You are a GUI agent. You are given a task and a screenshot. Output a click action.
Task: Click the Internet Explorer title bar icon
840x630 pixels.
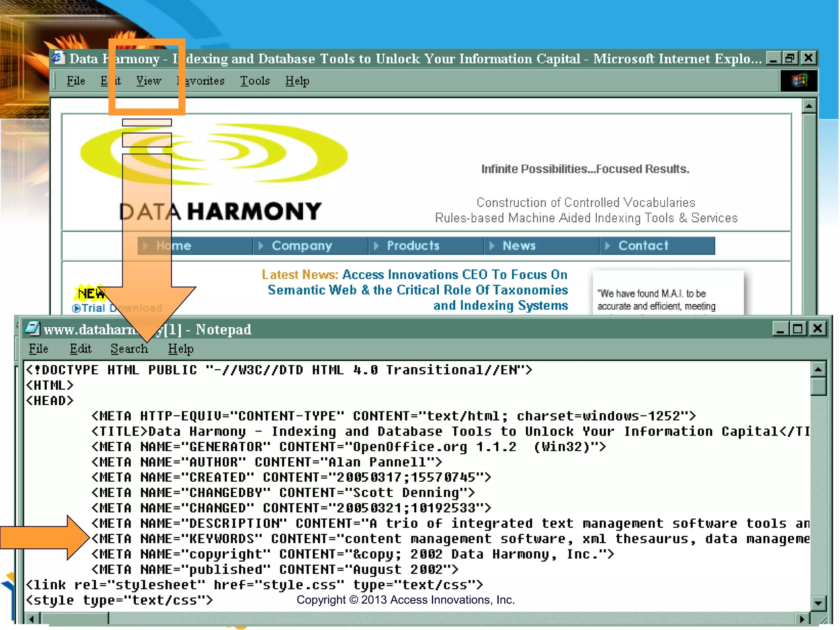pyautogui.click(x=58, y=58)
